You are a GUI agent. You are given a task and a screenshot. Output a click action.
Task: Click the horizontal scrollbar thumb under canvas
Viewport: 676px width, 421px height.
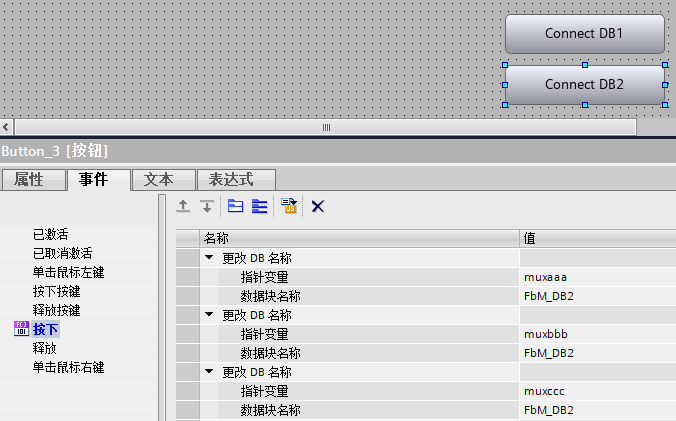pyautogui.click(x=325, y=127)
